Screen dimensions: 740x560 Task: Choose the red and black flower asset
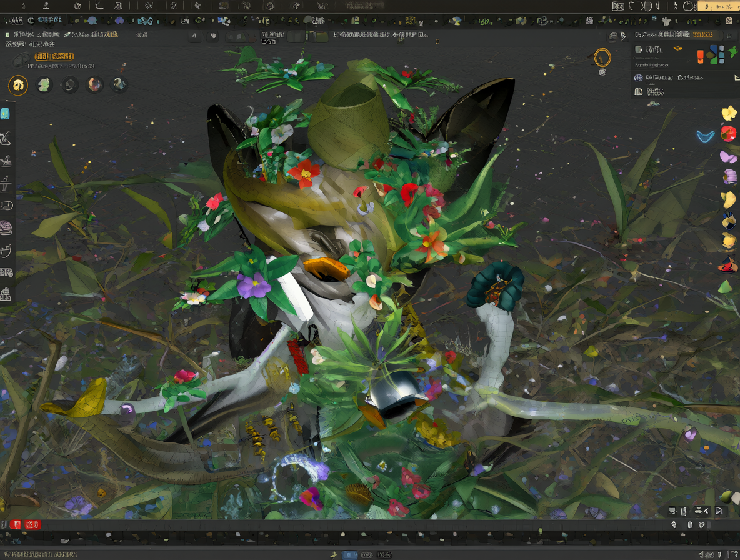727,264
